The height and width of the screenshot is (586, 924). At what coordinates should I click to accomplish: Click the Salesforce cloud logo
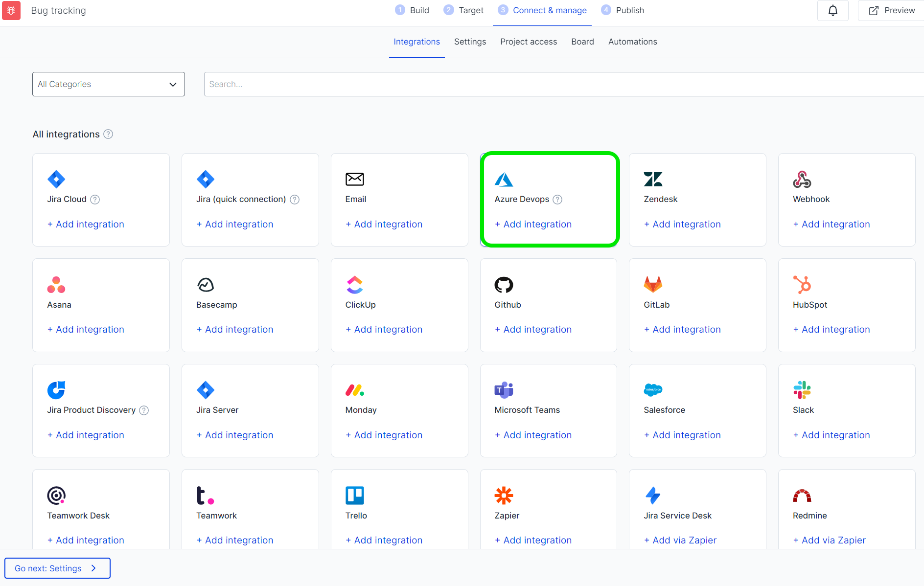click(653, 390)
